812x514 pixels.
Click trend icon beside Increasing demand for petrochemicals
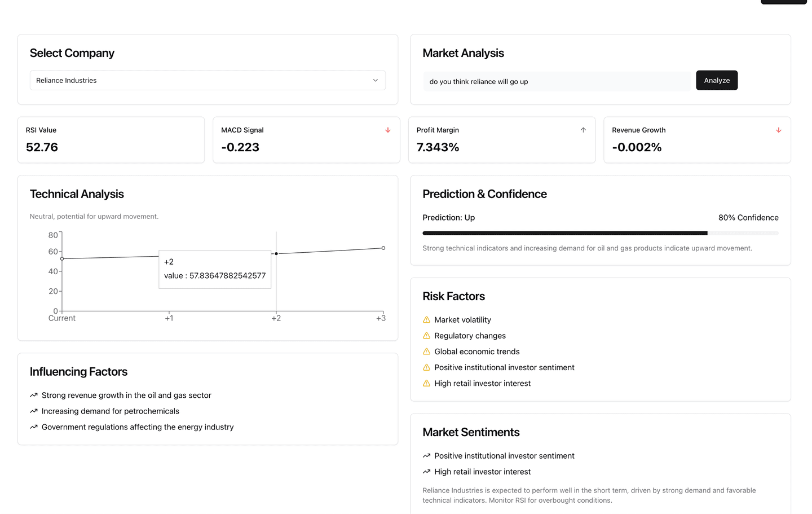34,411
